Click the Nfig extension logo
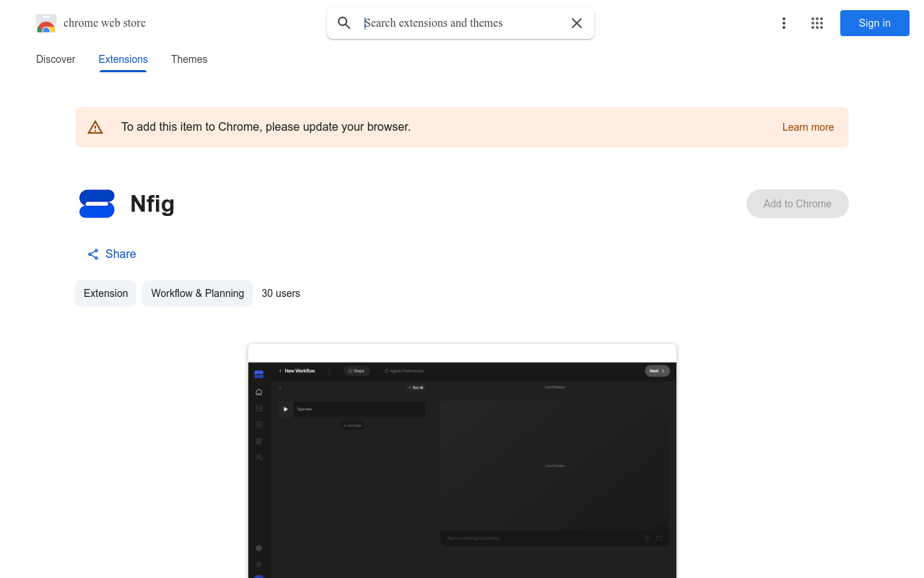This screenshot has width=924, height=578. pos(97,204)
